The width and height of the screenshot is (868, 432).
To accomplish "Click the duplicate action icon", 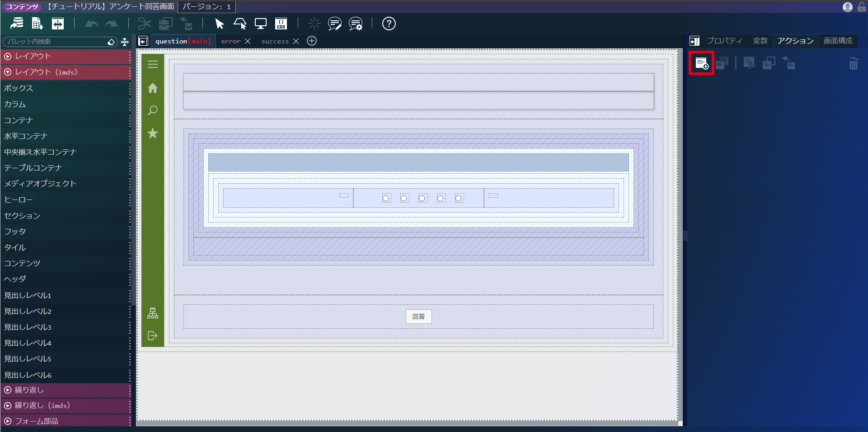I will click(722, 63).
